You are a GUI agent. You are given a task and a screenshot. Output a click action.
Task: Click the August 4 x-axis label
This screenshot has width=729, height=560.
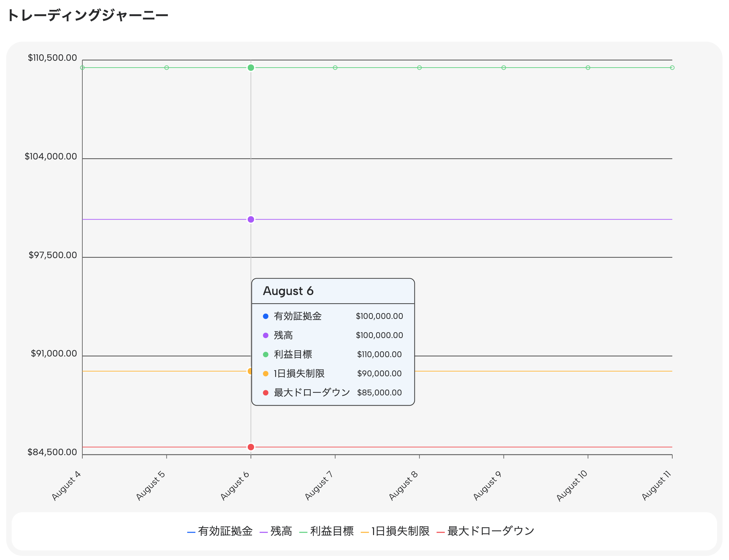66,486
